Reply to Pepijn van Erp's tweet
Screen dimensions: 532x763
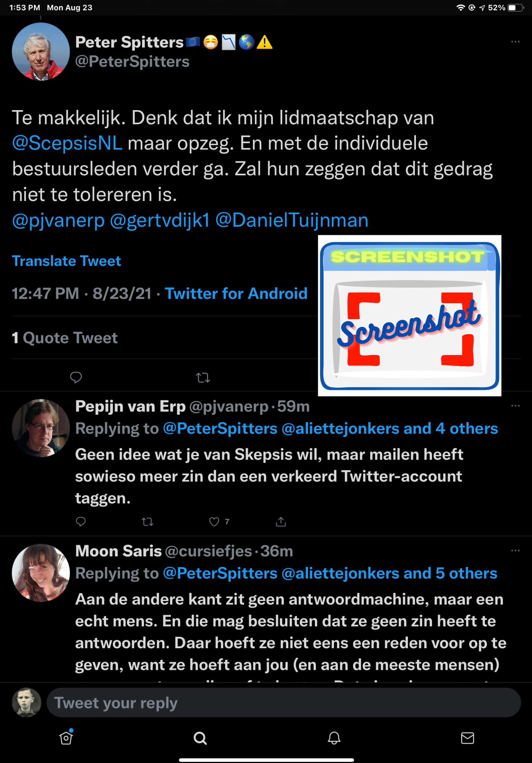point(81,522)
